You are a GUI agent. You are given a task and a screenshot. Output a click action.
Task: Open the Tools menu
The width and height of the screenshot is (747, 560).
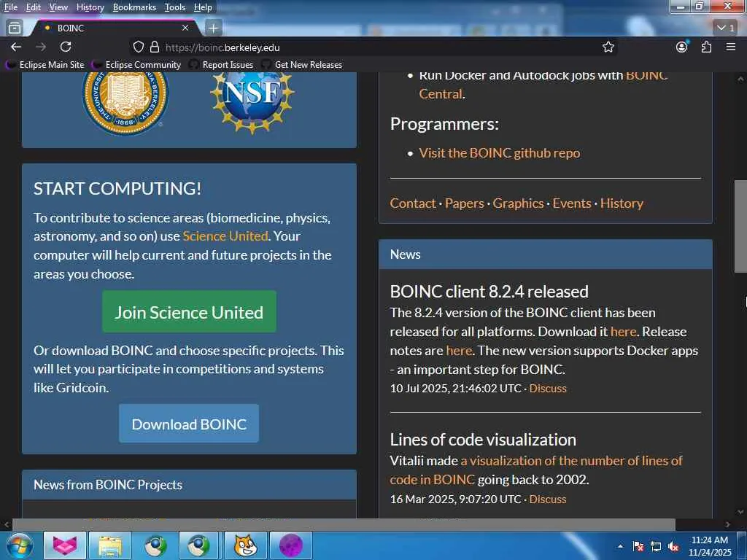point(175,7)
